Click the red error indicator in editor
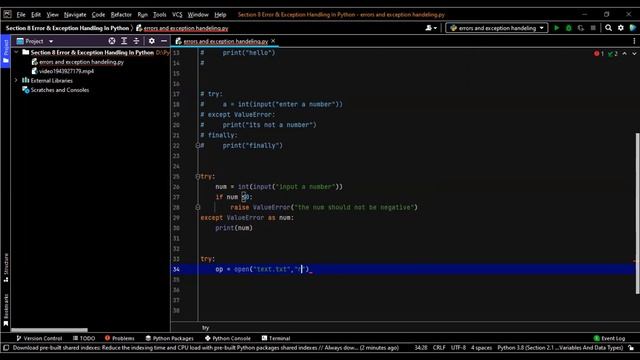The height and width of the screenshot is (360, 640). coord(599,54)
